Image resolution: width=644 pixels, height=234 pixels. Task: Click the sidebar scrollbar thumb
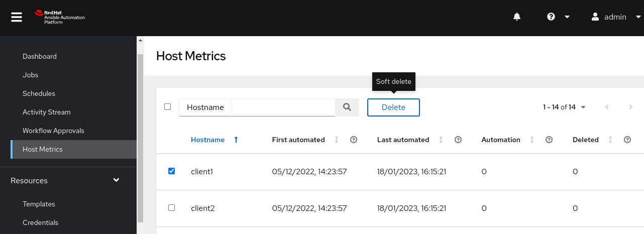click(140, 138)
